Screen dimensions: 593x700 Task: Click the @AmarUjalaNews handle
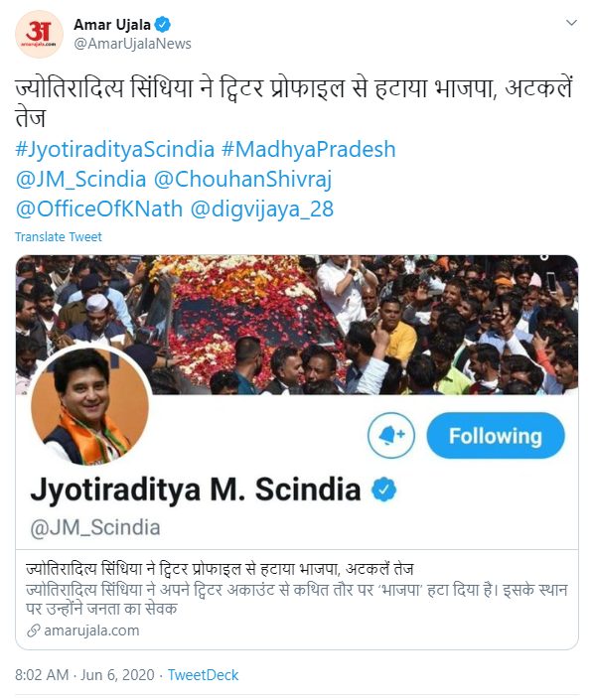click(133, 44)
